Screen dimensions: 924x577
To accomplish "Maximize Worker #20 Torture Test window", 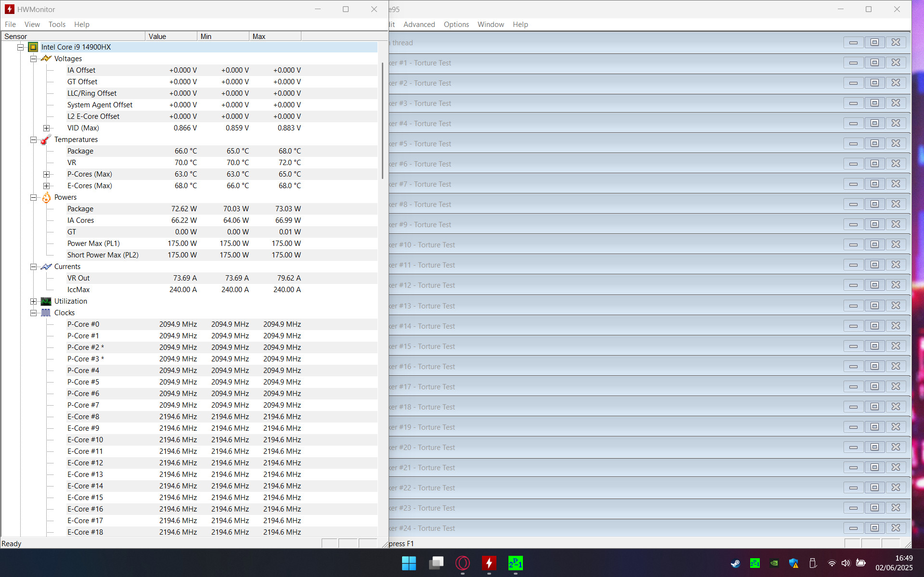I will 874,447.
